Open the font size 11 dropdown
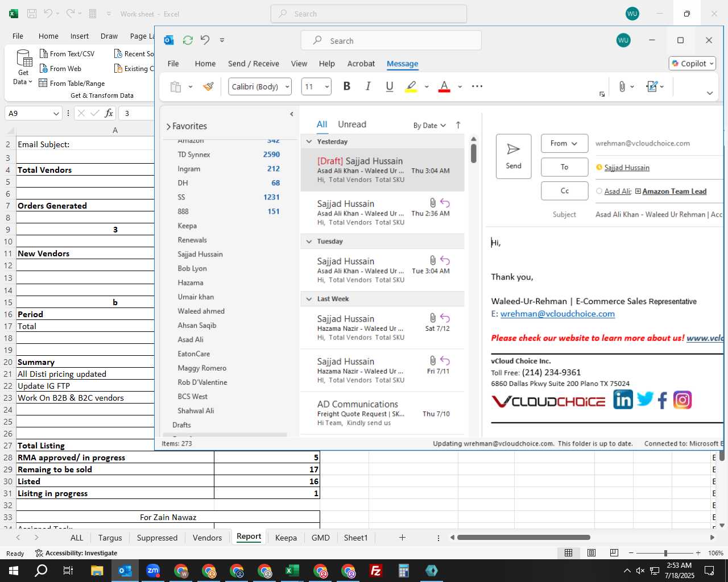This screenshot has height=582, width=728. pyautogui.click(x=327, y=86)
